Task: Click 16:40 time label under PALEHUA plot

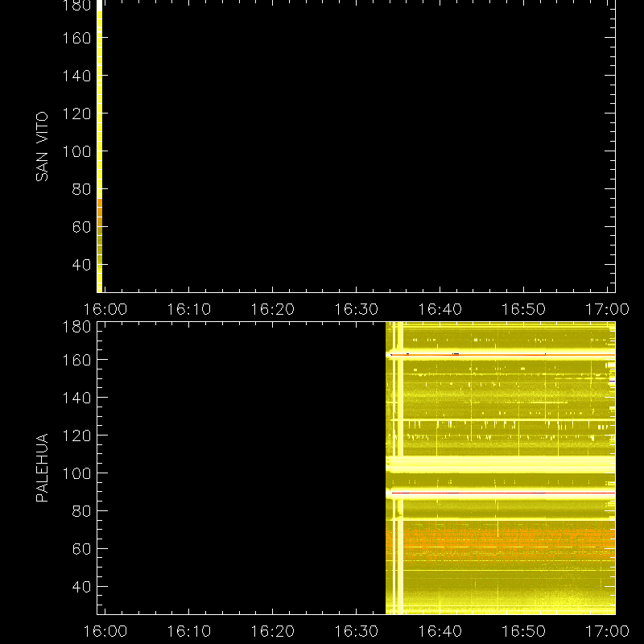Action: point(440,631)
